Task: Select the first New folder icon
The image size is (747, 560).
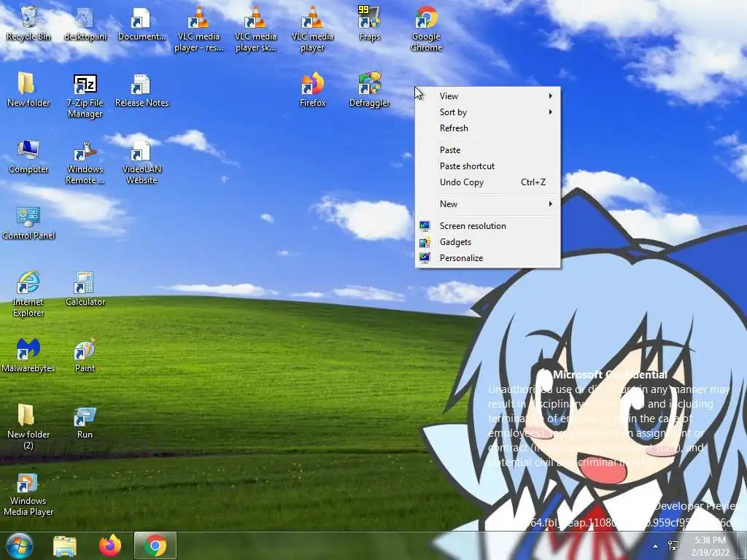Action: tap(28, 90)
